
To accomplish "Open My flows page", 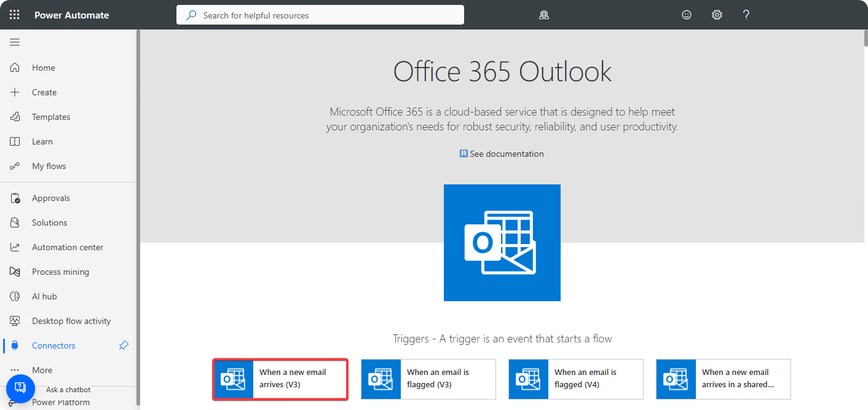I will pos(49,166).
